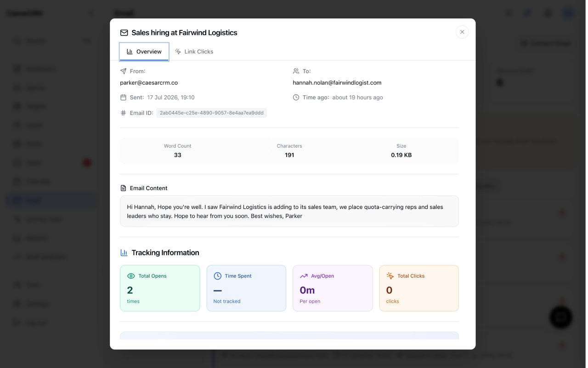The height and width of the screenshot is (368, 588).
Task: Click the eye icon in Total Opens card
Action: pos(131,276)
